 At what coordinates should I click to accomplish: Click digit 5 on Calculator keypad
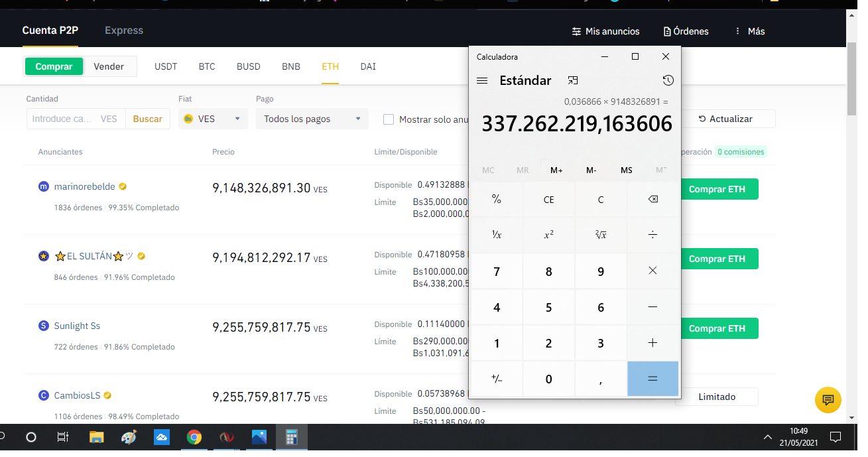[x=548, y=307]
